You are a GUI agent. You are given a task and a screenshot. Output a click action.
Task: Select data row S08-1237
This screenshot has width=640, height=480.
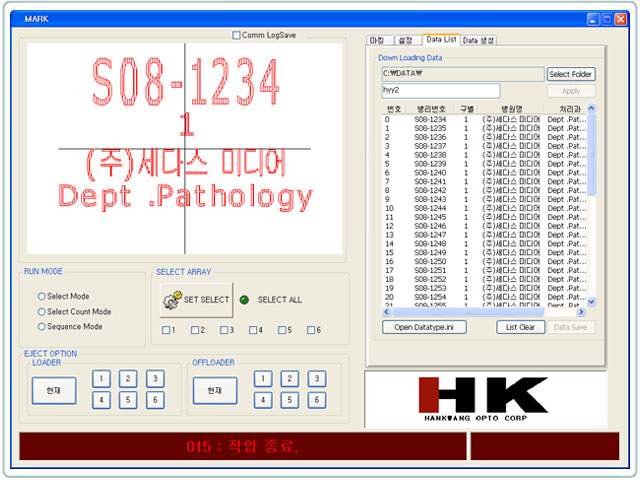click(485, 146)
